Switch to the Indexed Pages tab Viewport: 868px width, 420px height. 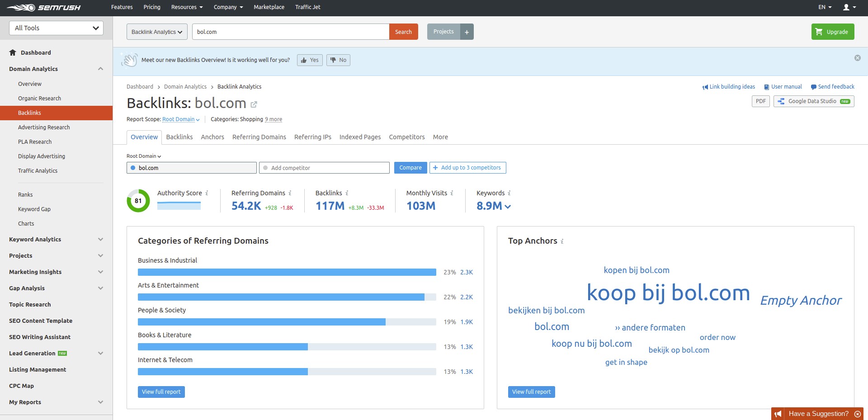point(360,137)
